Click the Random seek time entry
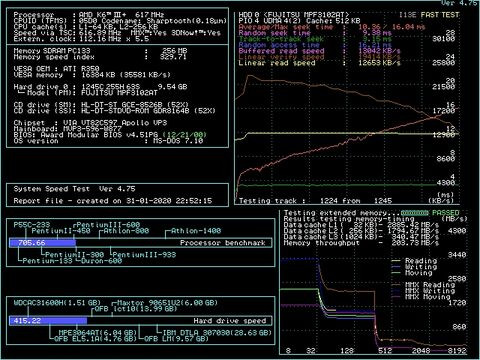The image size is (480, 360). tap(315, 33)
